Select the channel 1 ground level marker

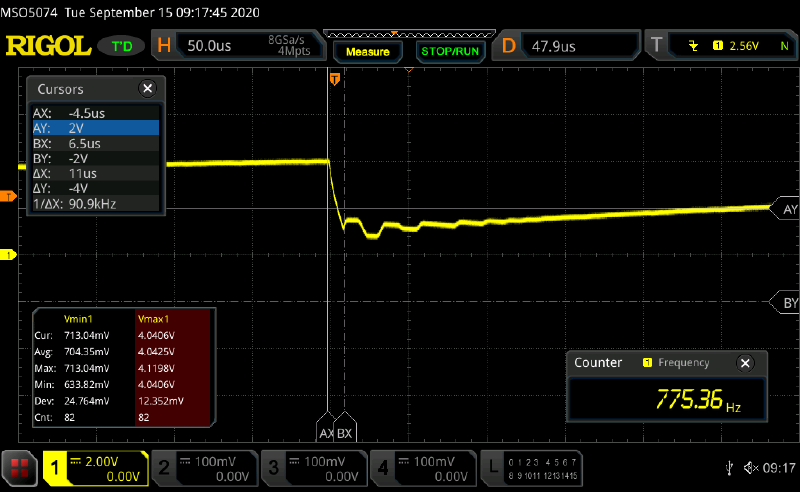point(10,255)
